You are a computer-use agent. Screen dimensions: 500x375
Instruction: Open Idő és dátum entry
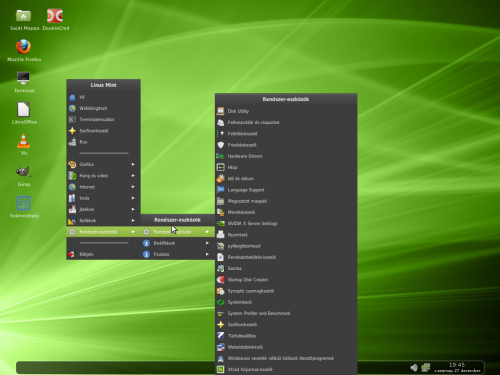click(x=286, y=178)
